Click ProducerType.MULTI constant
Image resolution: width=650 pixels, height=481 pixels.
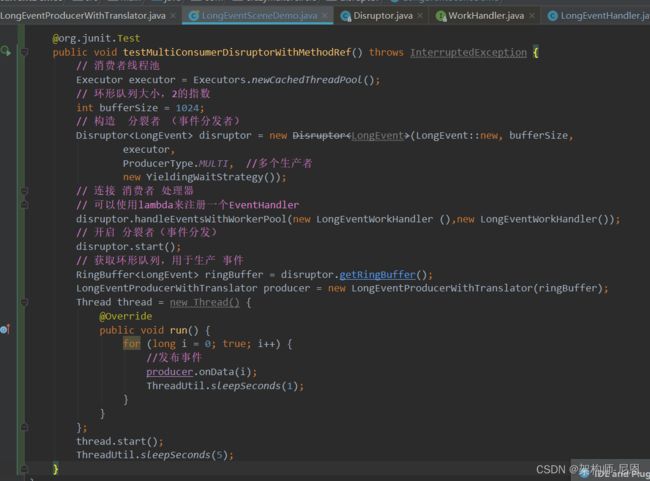(175, 163)
